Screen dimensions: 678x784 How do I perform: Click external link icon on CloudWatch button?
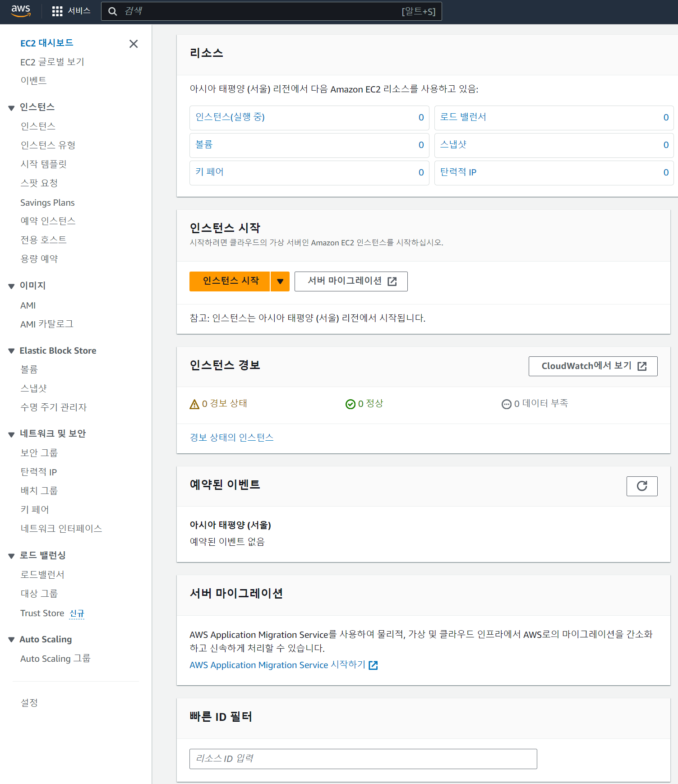(642, 366)
